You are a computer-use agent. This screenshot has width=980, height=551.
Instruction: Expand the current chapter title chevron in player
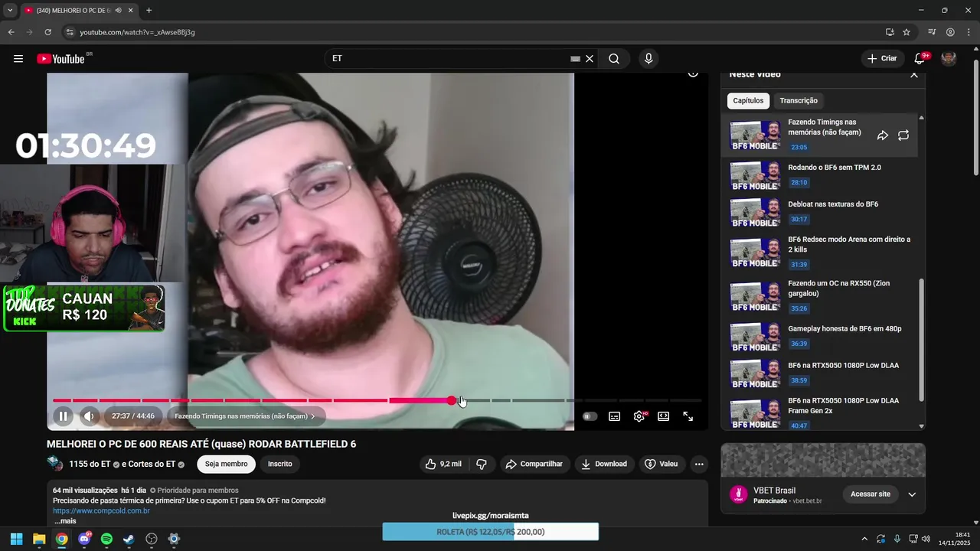point(312,416)
